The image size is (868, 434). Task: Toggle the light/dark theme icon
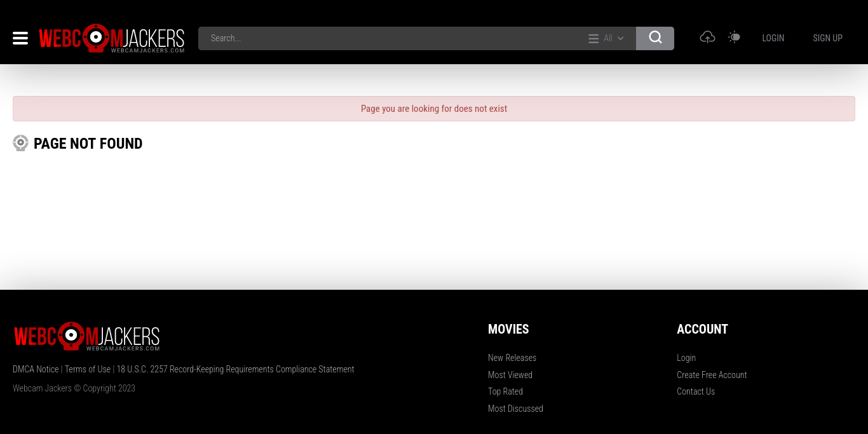734,37
